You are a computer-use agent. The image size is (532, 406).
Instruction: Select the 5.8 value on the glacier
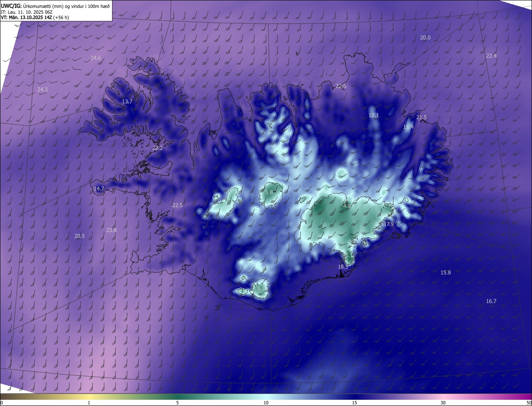(x=269, y=192)
